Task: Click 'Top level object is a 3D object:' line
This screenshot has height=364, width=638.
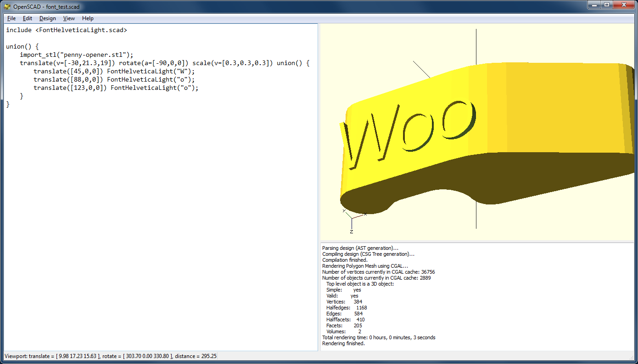Action: (x=360, y=284)
